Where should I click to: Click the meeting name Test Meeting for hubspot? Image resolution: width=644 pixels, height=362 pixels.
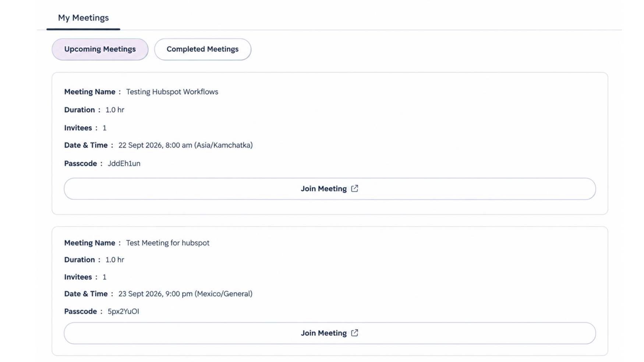click(168, 243)
